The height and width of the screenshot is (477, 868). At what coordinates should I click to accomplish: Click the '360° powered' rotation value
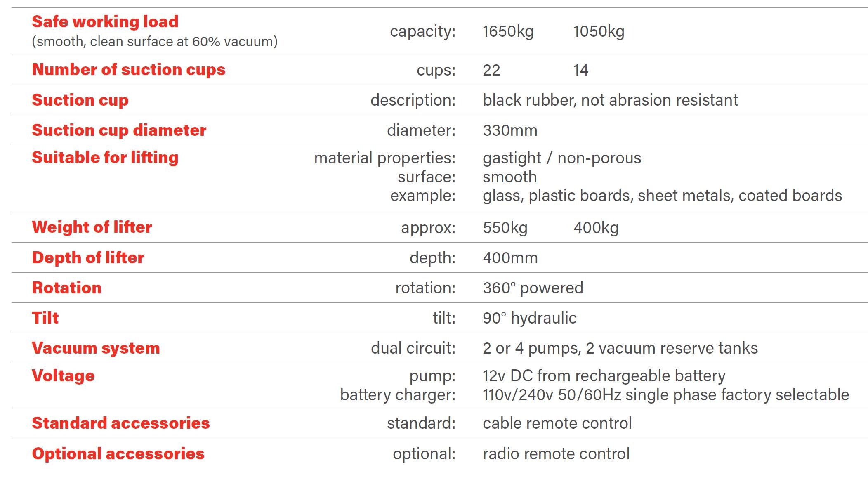[533, 288]
